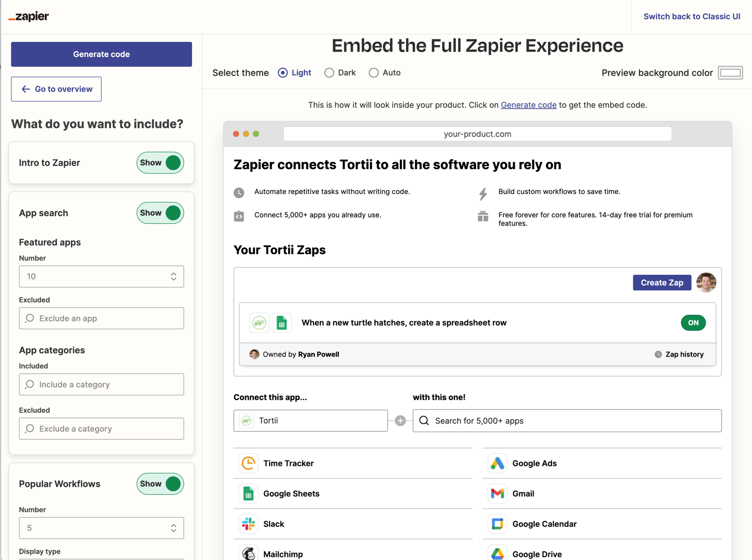This screenshot has height=560, width=752.
Task: Click the Preview background color swatch
Action: [x=730, y=73]
